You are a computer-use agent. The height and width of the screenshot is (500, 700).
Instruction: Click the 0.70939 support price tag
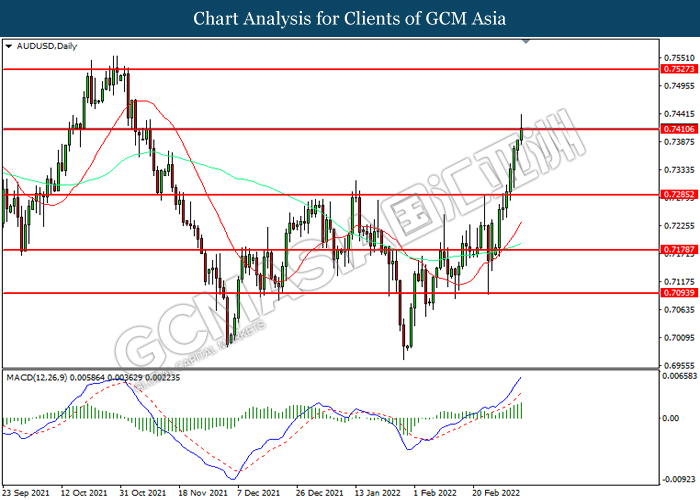pos(679,293)
